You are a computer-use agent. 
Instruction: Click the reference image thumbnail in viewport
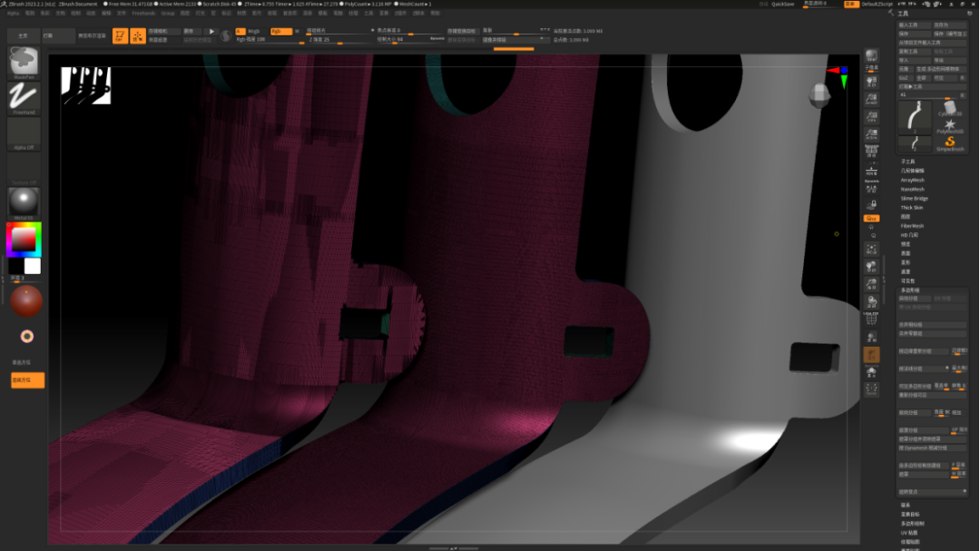click(x=86, y=85)
